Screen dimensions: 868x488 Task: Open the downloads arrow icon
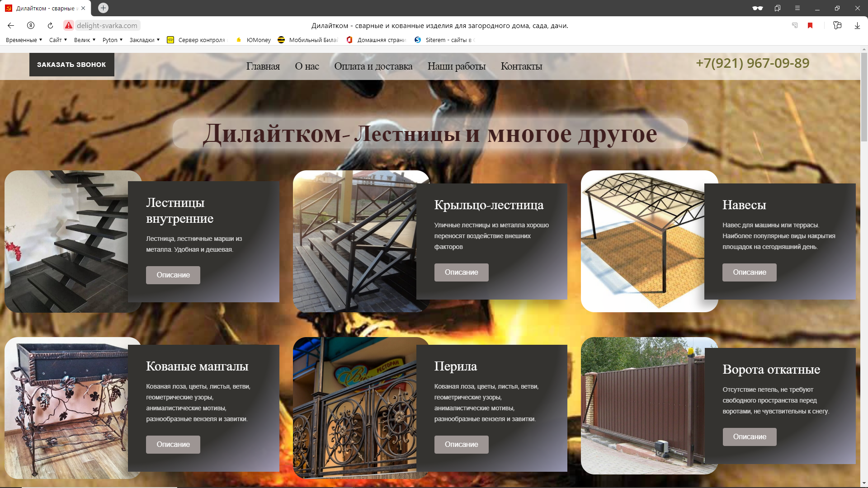(857, 26)
